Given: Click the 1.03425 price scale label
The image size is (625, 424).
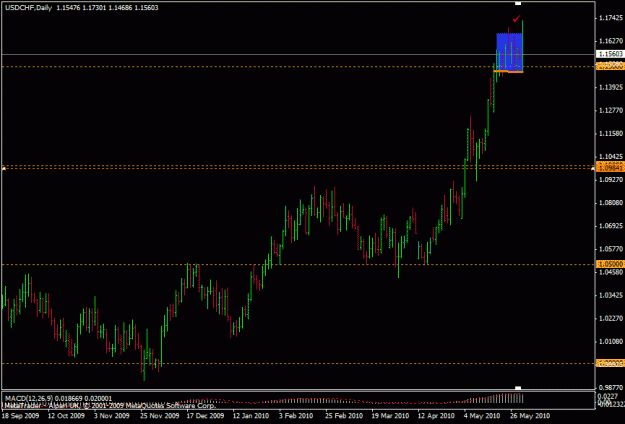Looking at the screenshot, I should click(x=610, y=295).
